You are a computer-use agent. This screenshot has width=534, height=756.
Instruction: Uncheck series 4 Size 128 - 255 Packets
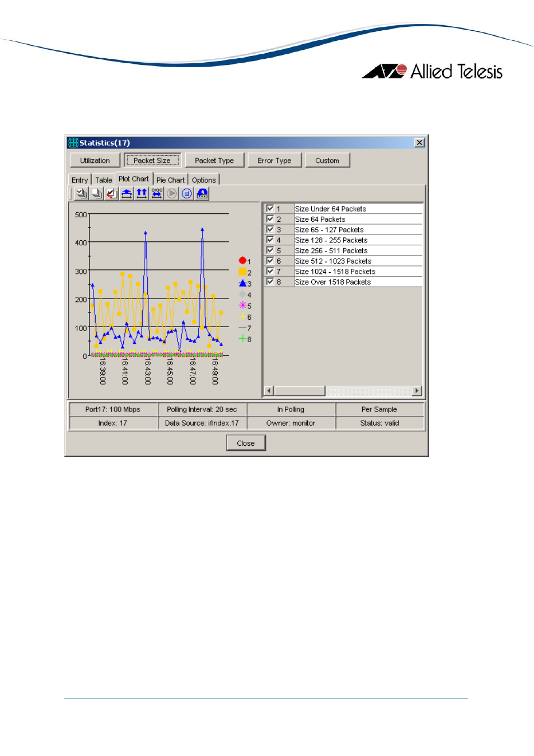pyautogui.click(x=270, y=240)
